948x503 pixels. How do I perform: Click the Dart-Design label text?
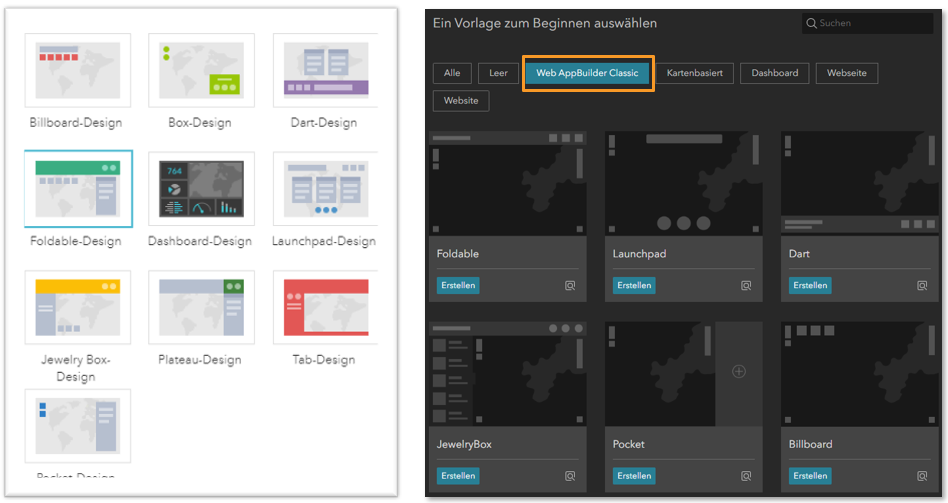[324, 123]
